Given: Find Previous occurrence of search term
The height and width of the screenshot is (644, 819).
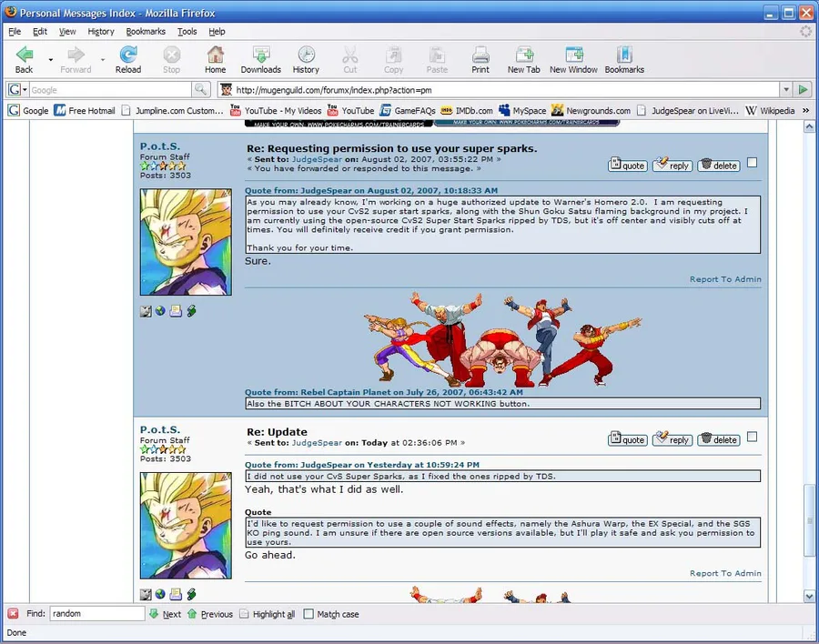Looking at the screenshot, I should point(210,614).
